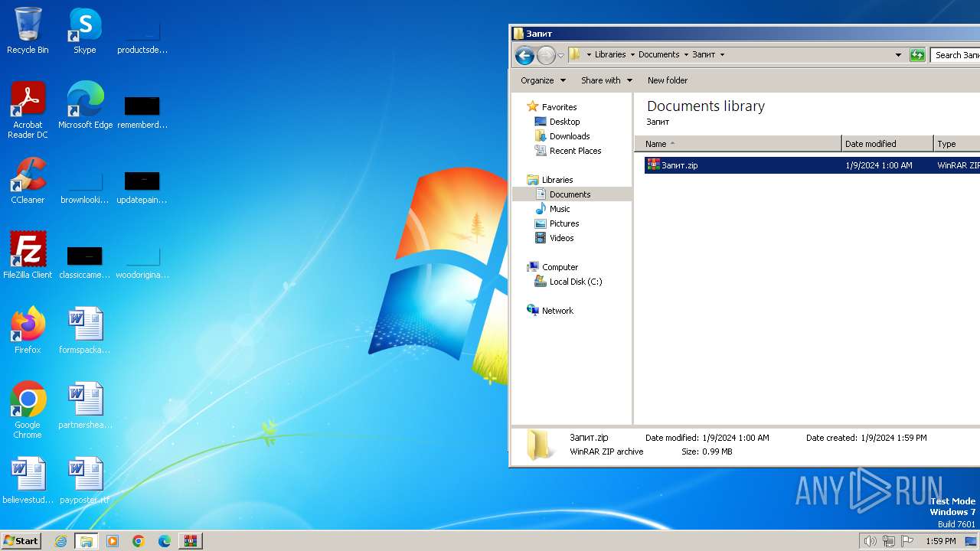Open Edge from the taskbar
The width and height of the screenshot is (980, 551).
tap(165, 541)
